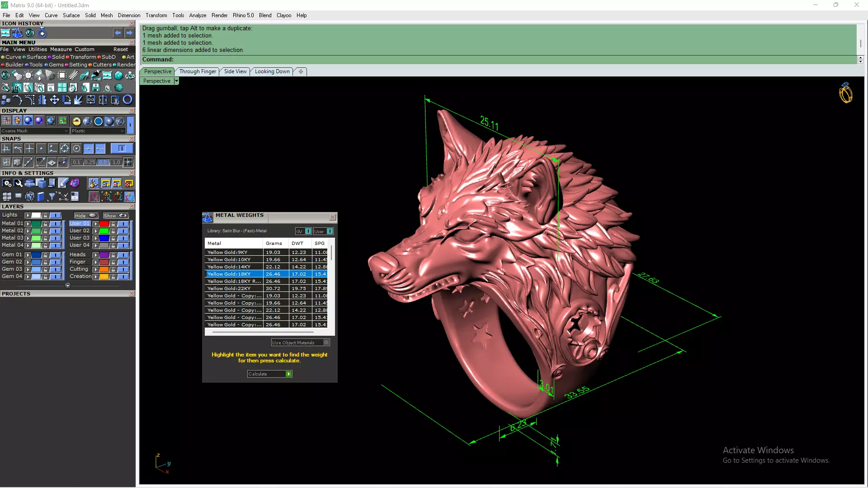Viewport: 868px width, 488px height.
Task: Expand the User 01 layer arrow
Action: (x=95, y=224)
